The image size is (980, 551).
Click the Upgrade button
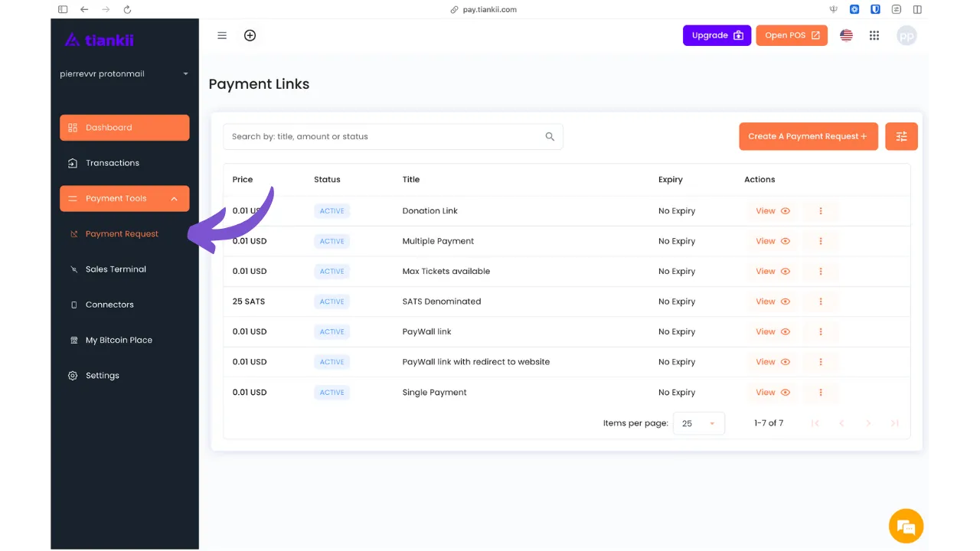tap(717, 35)
